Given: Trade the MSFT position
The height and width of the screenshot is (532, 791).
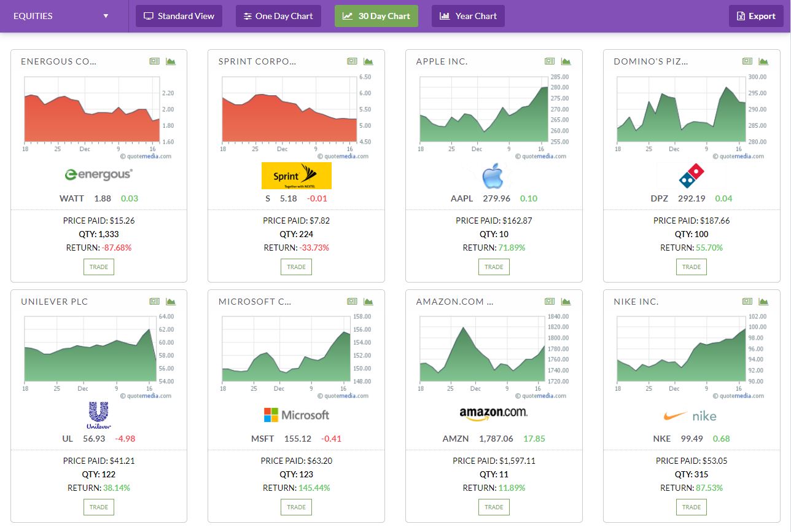Looking at the screenshot, I should coord(297,507).
